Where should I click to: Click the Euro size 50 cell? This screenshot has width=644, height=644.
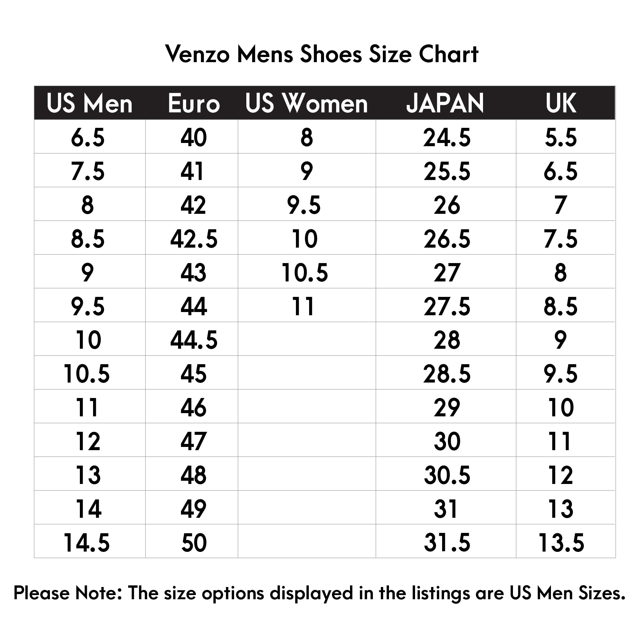(194, 543)
